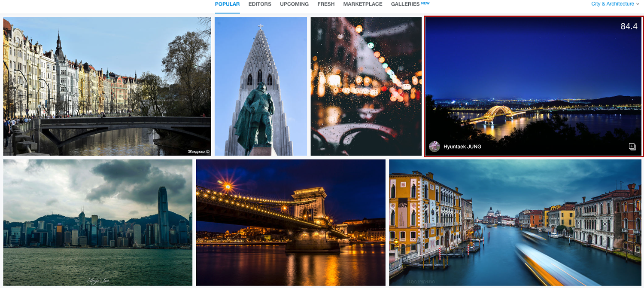Open the Marketplace section
This screenshot has width=644, height=288.
pyautogui.click(x=362, y=4)
